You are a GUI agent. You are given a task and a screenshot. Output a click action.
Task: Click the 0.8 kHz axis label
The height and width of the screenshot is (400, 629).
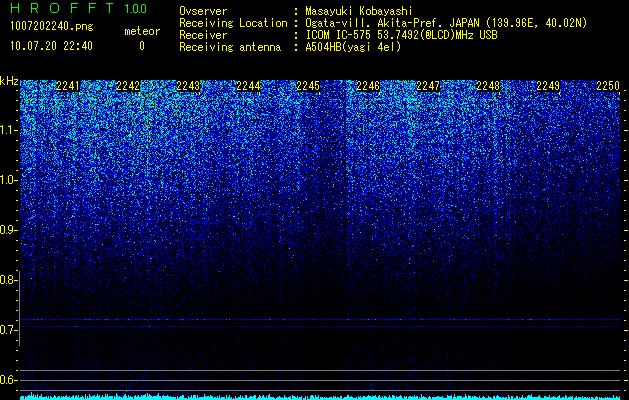[8, 280]
